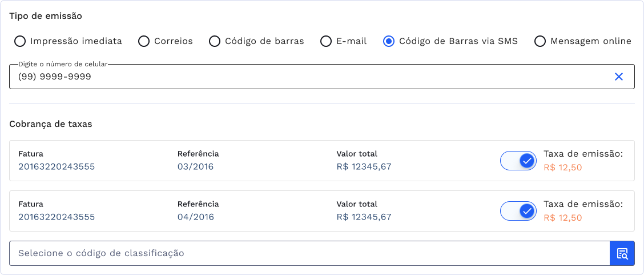Click the R$ 12,50 fee in second invoice row

click(x=562, y=218)
